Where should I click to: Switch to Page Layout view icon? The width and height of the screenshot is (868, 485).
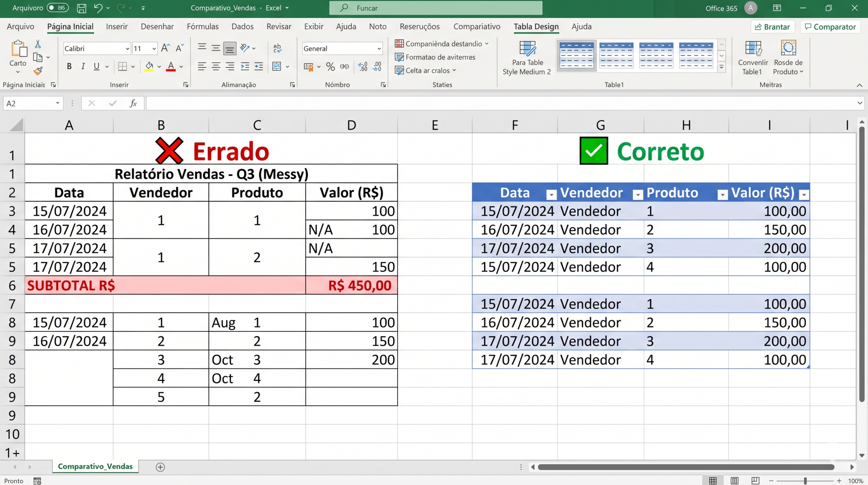[734, 481]
